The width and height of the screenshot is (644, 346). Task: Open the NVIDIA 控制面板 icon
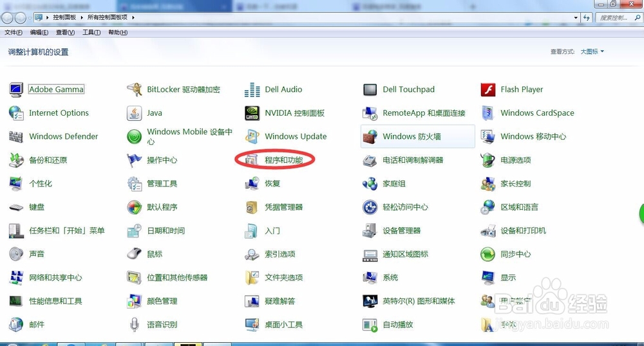pyautogui.click(x=252, y=113)
